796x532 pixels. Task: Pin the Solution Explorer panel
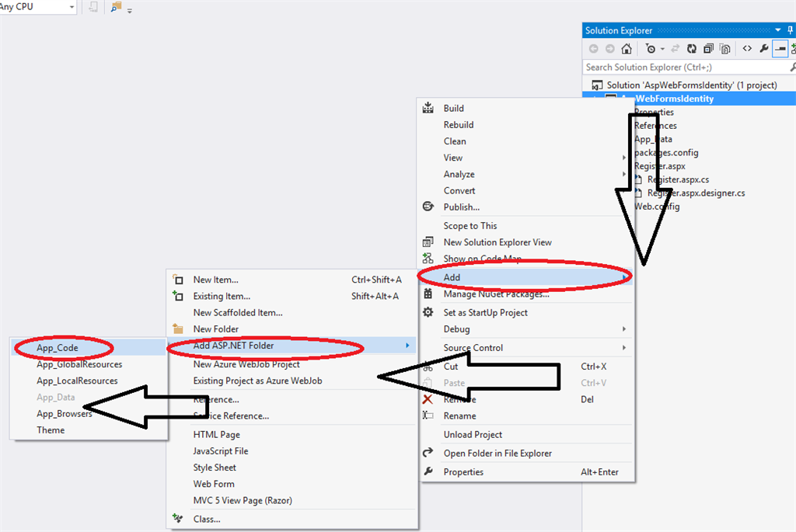791,30
